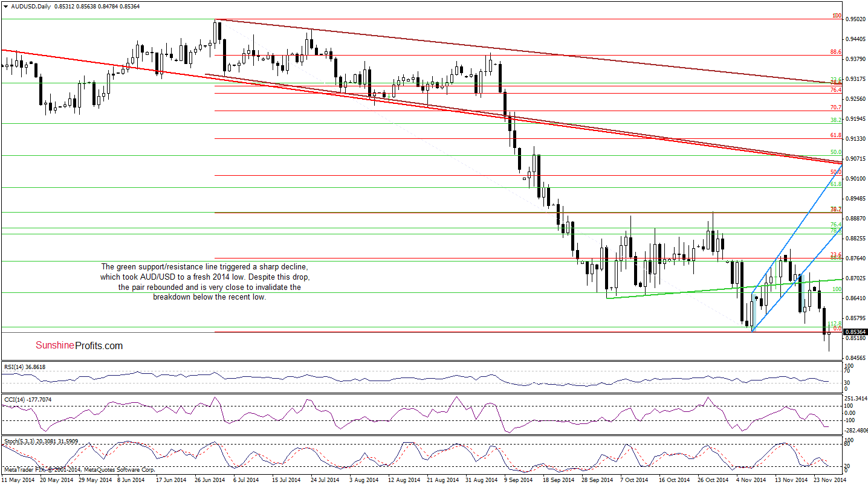868x485 pixels.
Task: Click the 17 Jun 2014 date label
Action: click(x=172, y=480)
